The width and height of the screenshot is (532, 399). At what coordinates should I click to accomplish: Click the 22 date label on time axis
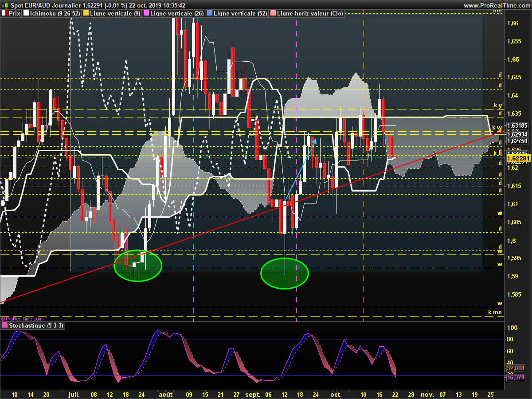pos(395,394)
